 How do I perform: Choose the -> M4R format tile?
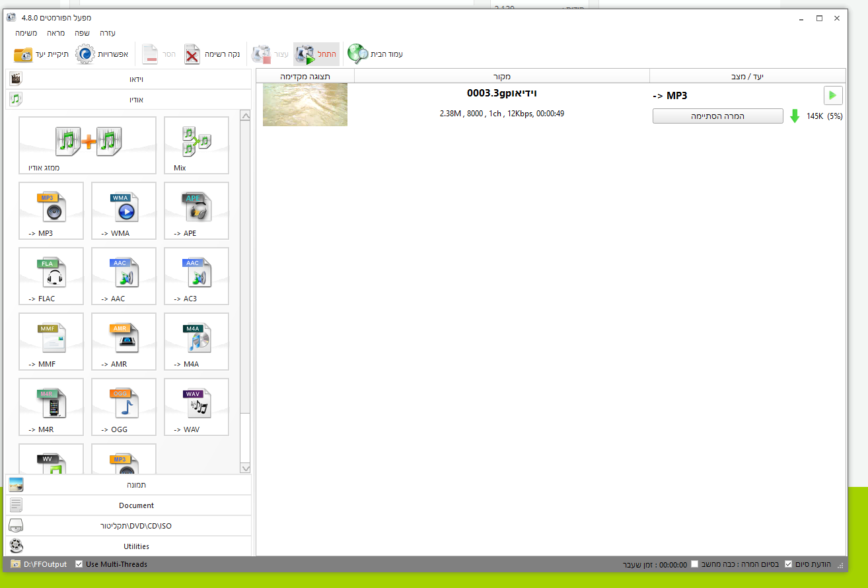click(x=52, y=407)
